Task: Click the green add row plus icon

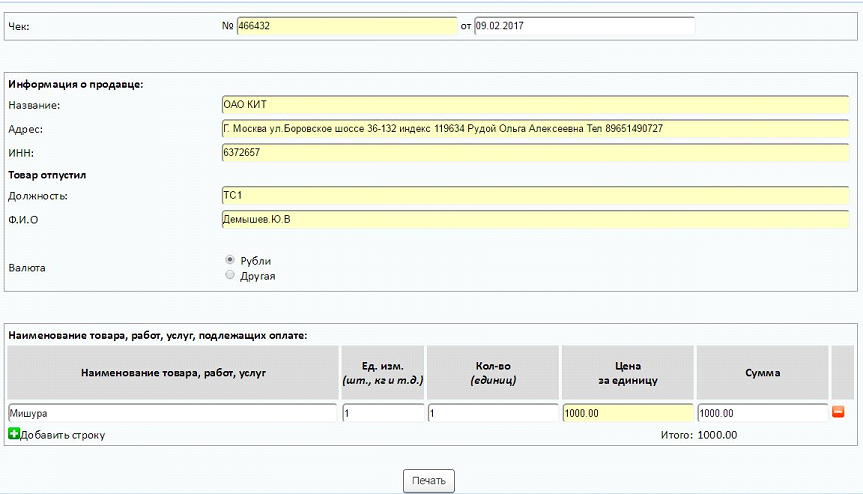Action: [14, 434]
